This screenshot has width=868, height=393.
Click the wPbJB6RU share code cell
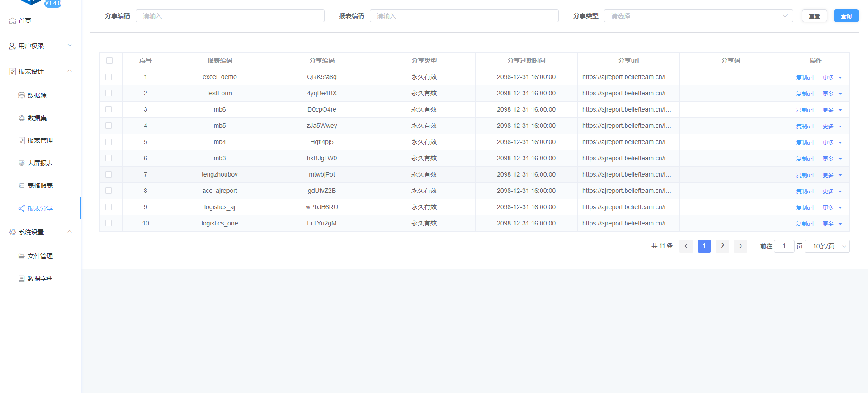click(322, 207)
